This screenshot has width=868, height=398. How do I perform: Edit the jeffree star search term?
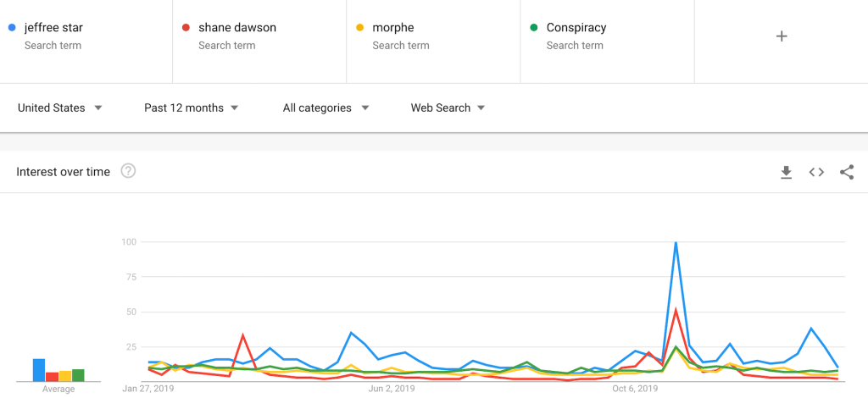[x=53, y=28]
